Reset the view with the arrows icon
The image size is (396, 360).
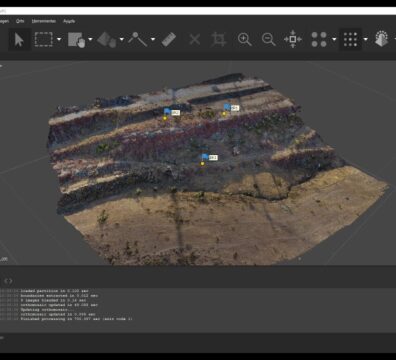tap(293, 39)
